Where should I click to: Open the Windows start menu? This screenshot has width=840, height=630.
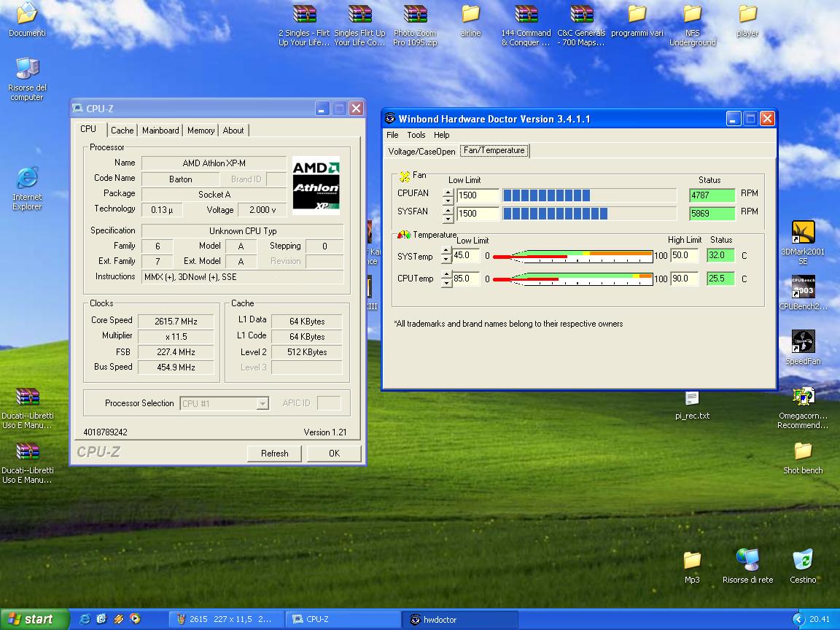tap(34, 619)
